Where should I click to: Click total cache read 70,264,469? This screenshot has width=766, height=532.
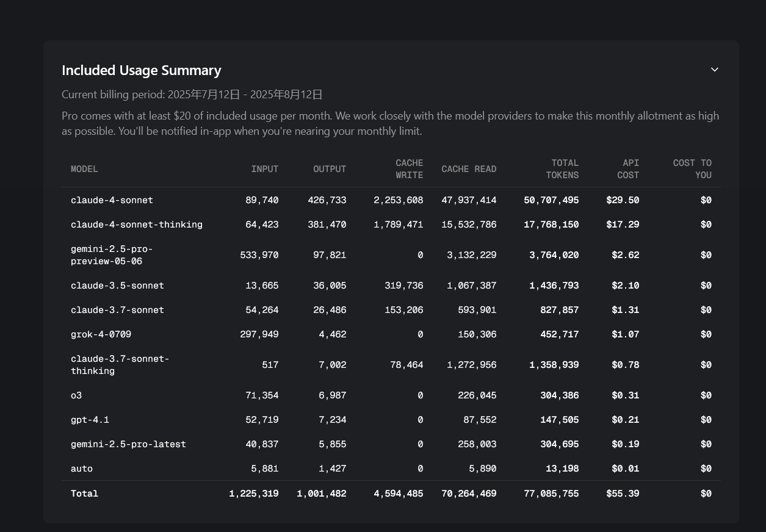[x=469, y=494]
